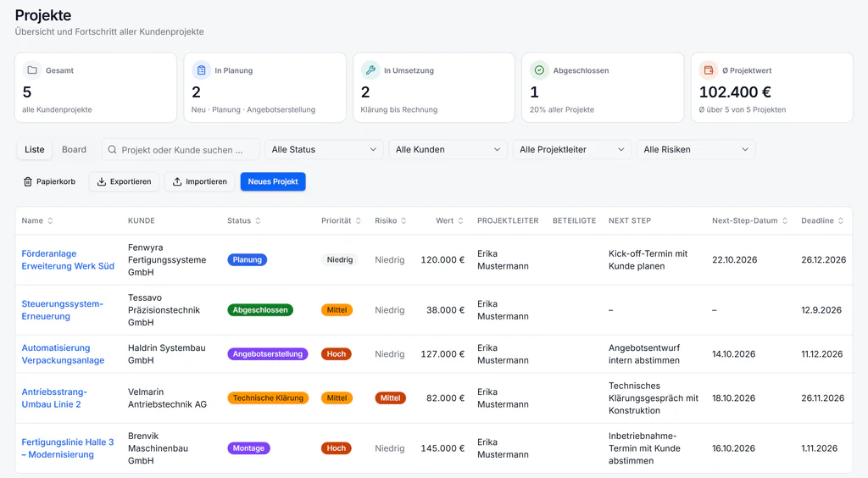
Task: Click the Exportieren button
Action: pos(124,181)
